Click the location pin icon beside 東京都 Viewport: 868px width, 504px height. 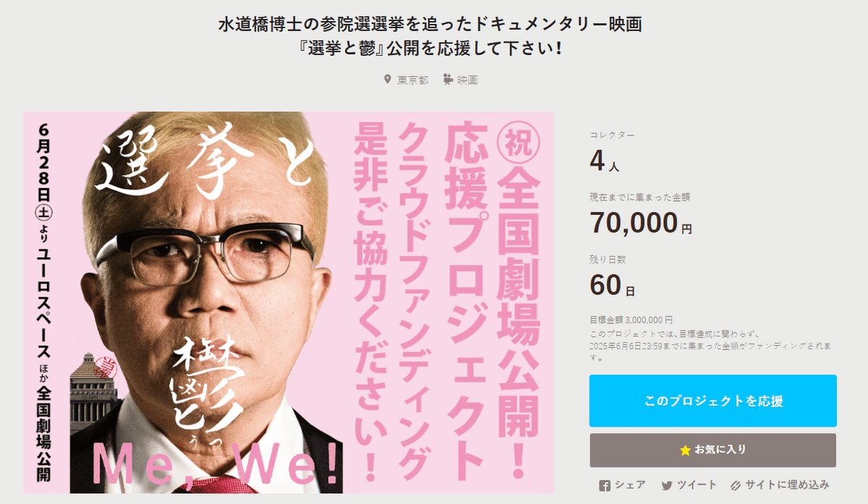pos(388,80)
